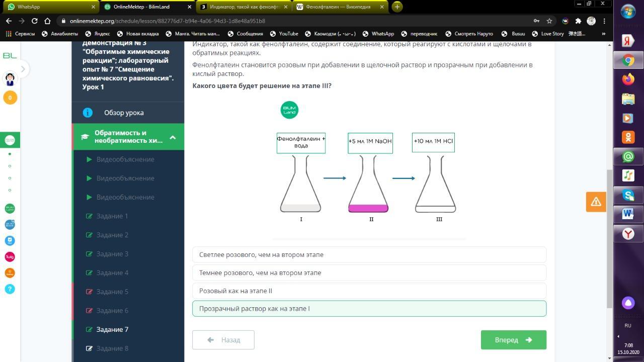
Task: Open the saved passwords key icon
Action: pyautogui.click(x=536, y=21)
